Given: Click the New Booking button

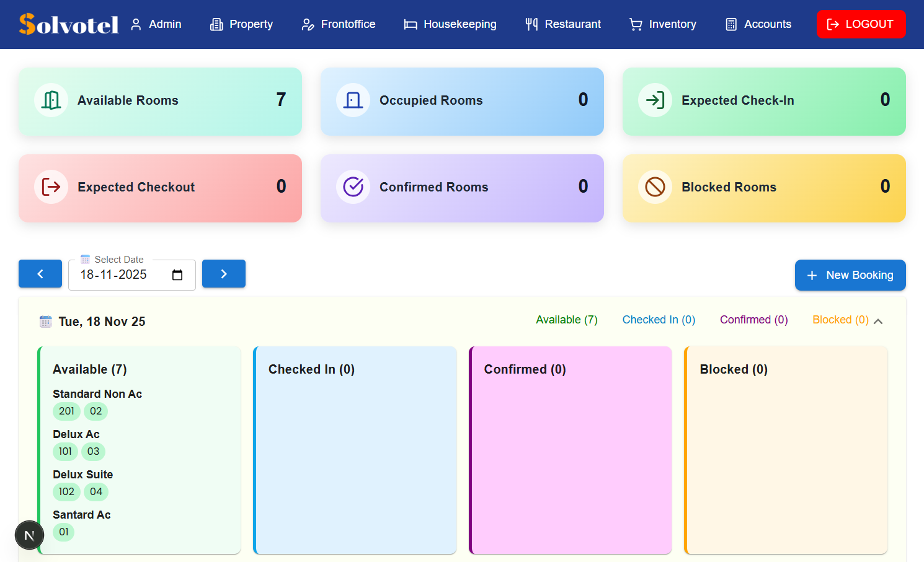Looking at the screenshot, I should pos(850,275).
